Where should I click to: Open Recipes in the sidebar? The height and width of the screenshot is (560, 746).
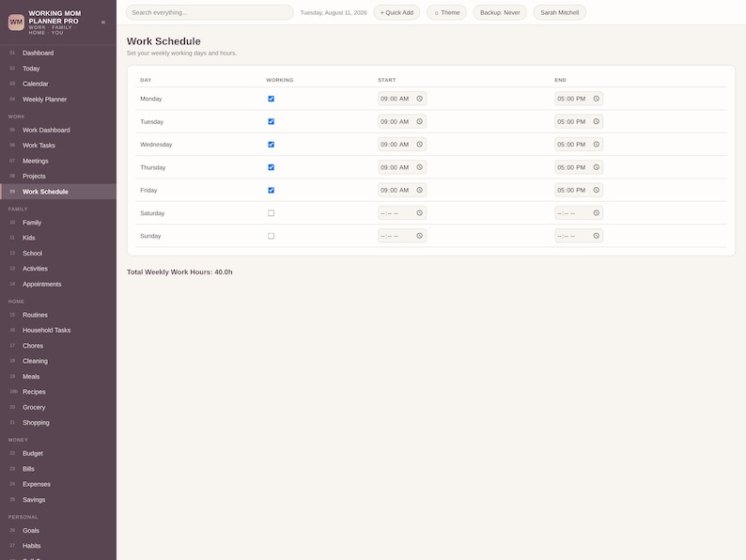58,392
